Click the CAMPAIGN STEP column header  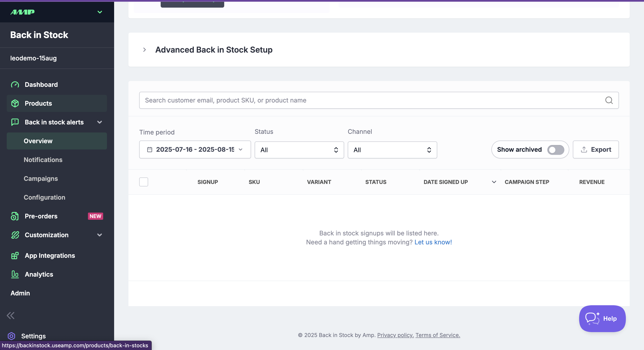527,182
